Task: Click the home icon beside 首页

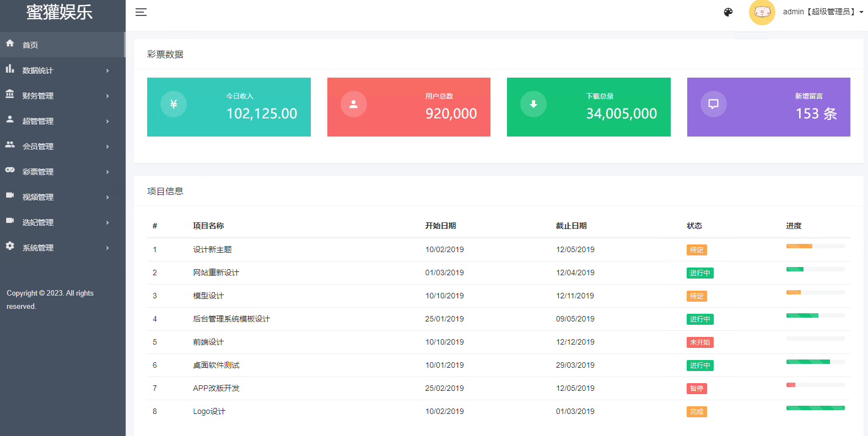Action: coord(10,43)
